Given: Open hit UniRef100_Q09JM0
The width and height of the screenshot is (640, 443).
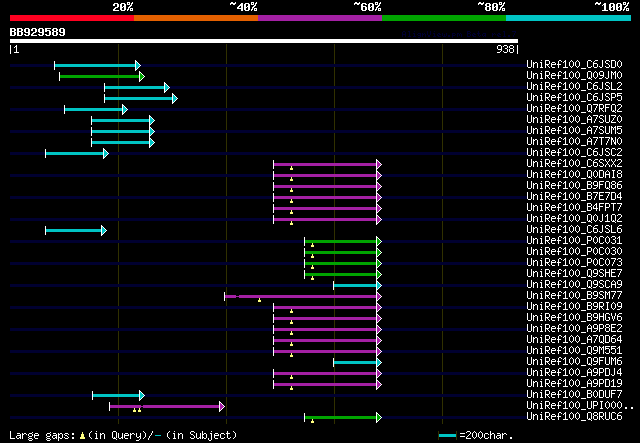Looking at the screenshot, I should pyautogui.click(x=574, y=75).
